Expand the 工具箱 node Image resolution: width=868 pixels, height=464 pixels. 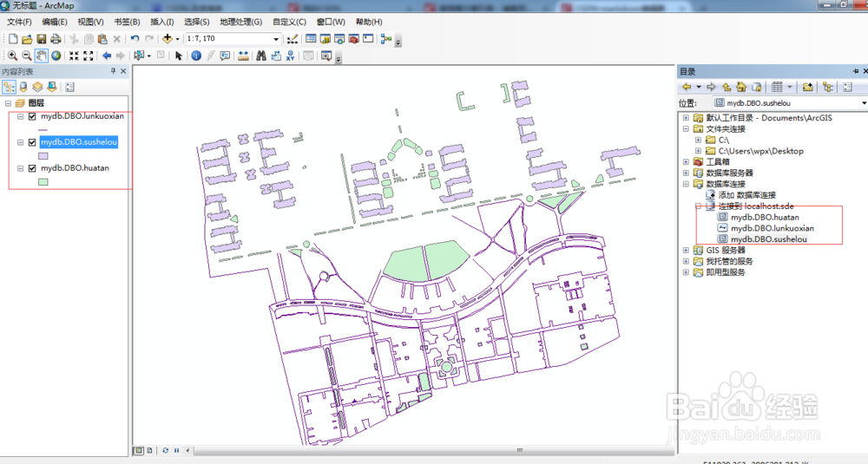(686, 162)
